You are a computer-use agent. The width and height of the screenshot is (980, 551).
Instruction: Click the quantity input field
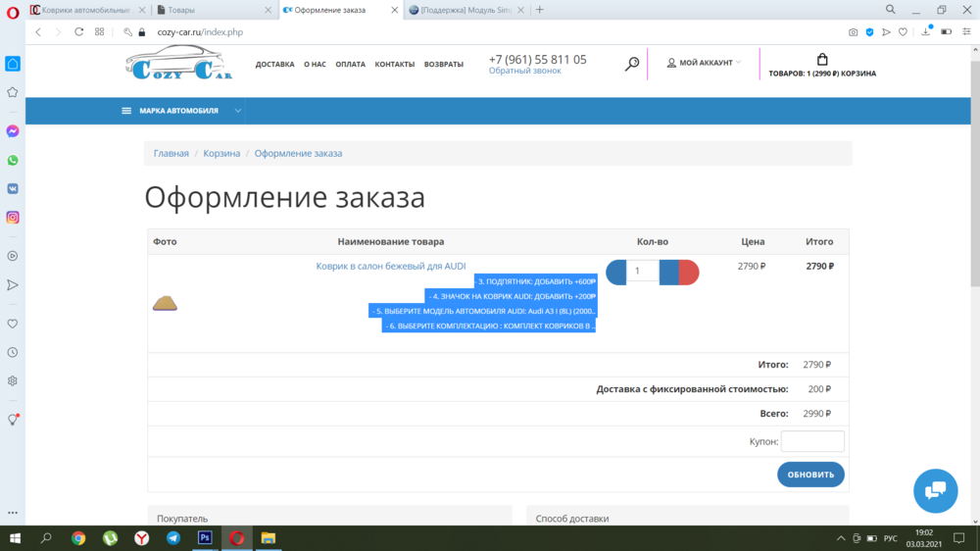pos(643,271)
